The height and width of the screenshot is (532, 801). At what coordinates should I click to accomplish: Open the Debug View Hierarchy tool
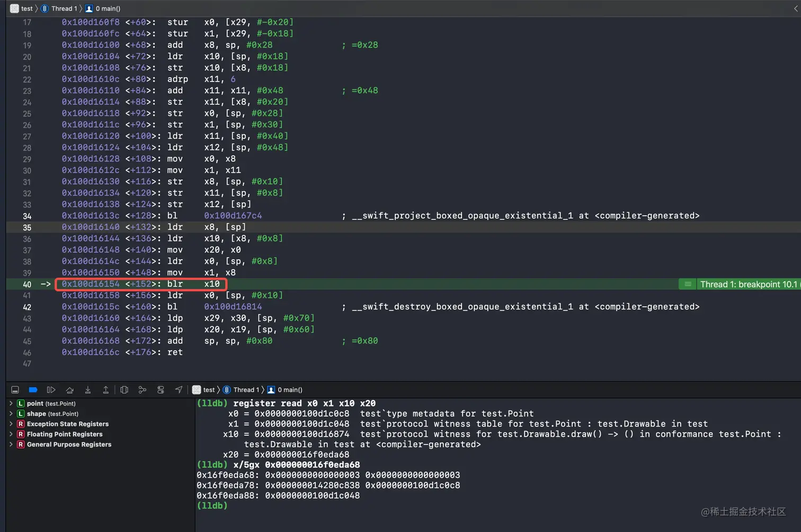(124, 390)
